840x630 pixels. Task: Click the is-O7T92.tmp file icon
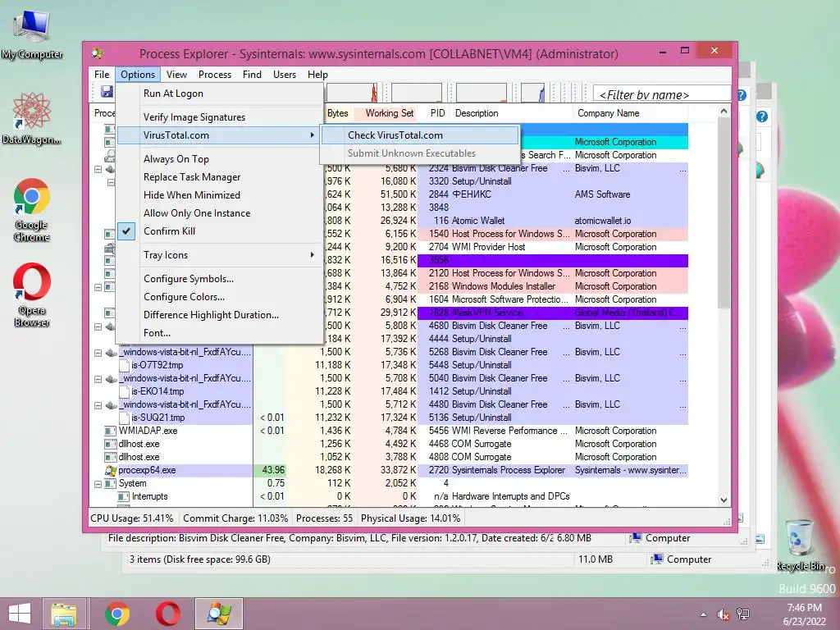124,365
